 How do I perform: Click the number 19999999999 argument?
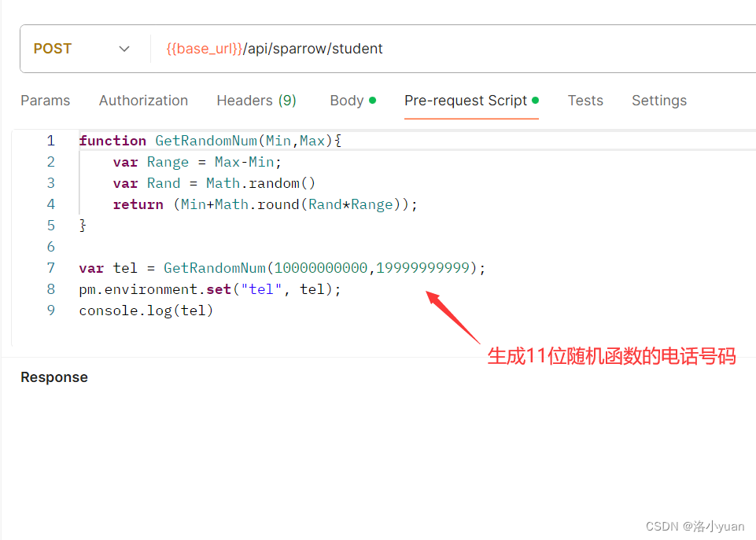(x=422, y=268)
